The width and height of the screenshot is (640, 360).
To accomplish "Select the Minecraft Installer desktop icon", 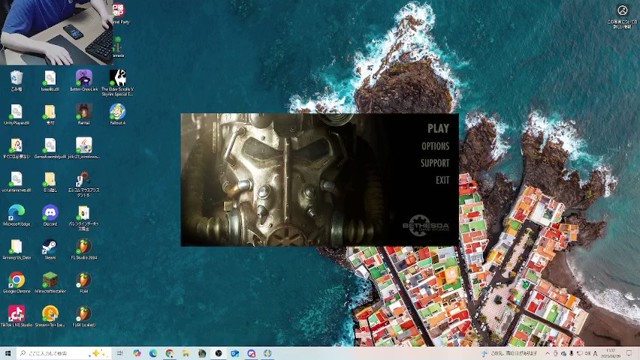I will click(50, 283).
